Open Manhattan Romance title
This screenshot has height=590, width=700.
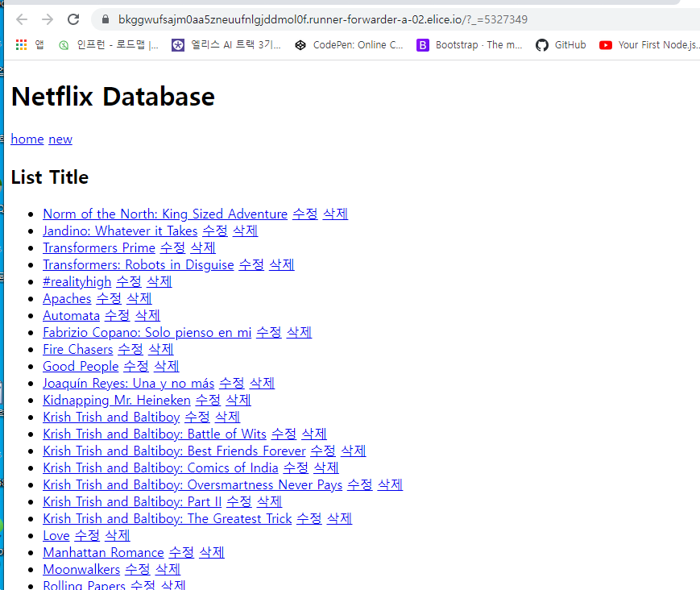point(104,554)
